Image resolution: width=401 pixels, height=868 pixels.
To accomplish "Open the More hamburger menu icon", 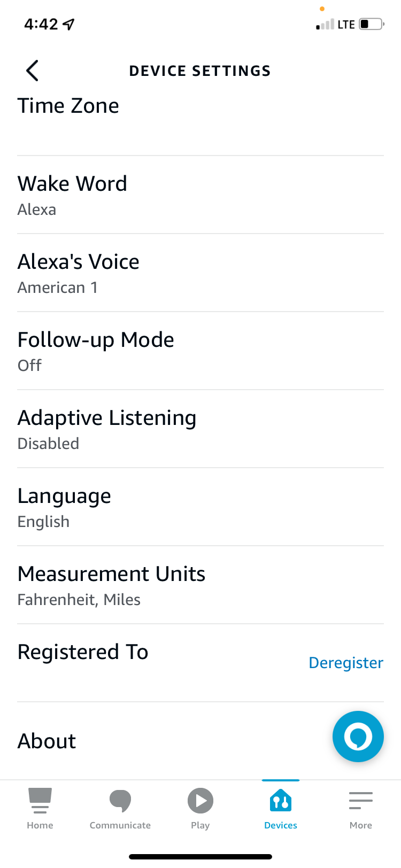I will pyautogui.click(x=361, y=800).
